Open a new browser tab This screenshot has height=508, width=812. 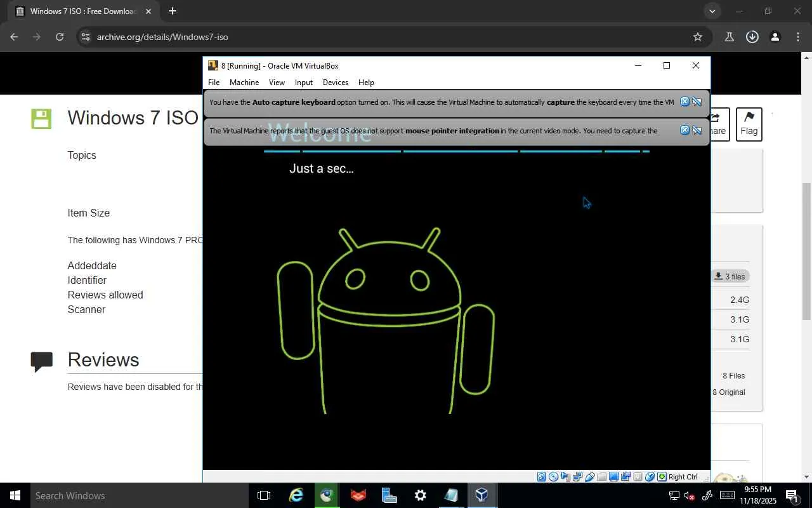coord(173,11)
